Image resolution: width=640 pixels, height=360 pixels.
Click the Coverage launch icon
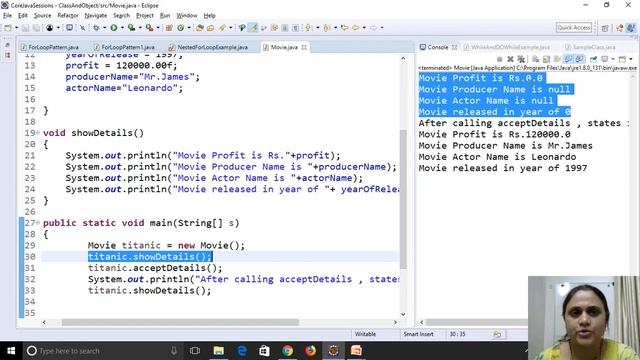pos(131,28)
